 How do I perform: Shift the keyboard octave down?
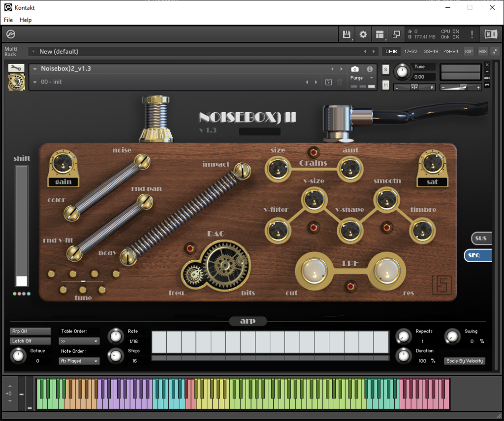click(10, 401)
